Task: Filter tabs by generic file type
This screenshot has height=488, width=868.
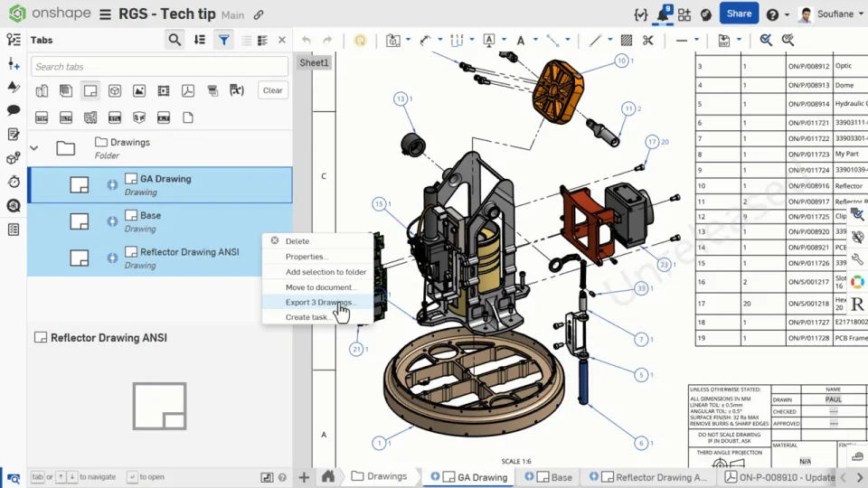Action: (x=188, y=117)
